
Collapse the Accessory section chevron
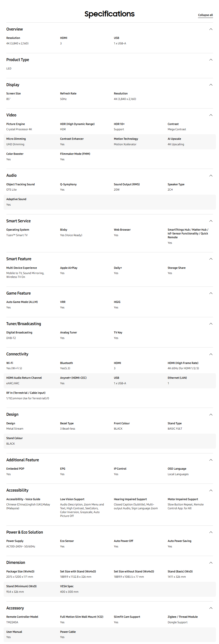coord(211,608)
